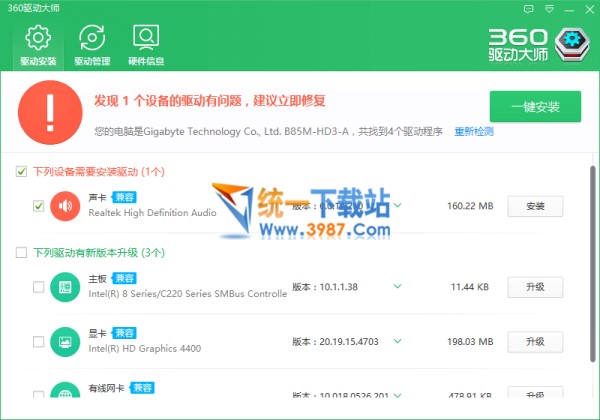Toggle the 下列设备需要安装驱动 group checkbox
The height and width of the screenshot is (420, 600).
[22, 172]
